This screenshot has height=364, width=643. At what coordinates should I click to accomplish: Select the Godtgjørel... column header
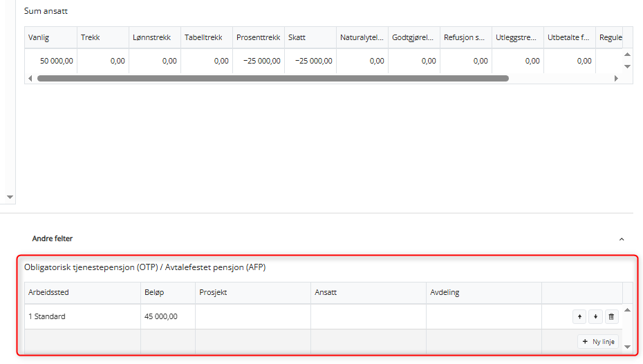click(414, 38)
